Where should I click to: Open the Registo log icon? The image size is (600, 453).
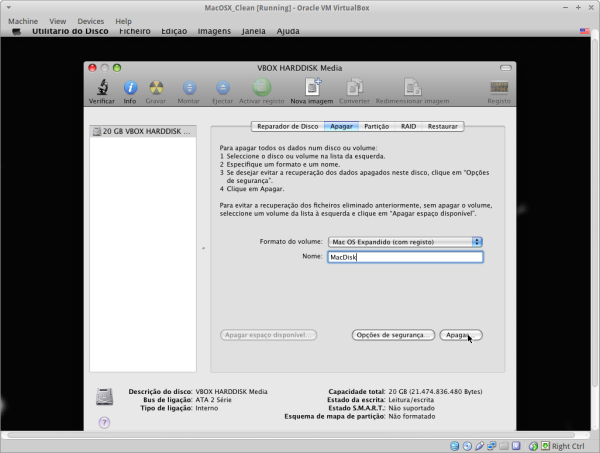click(x=499, y=88)
